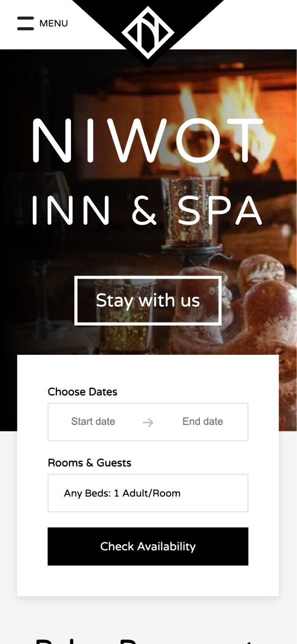This screenshot has width=297, height=644.
Task: Click the Stay with us button
Action: (148, 300)
